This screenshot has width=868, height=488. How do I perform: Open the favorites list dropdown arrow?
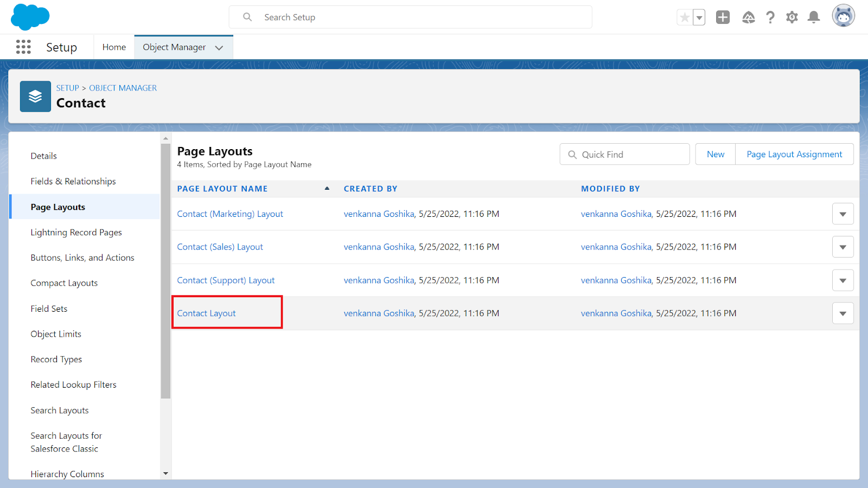coord(699,17)
